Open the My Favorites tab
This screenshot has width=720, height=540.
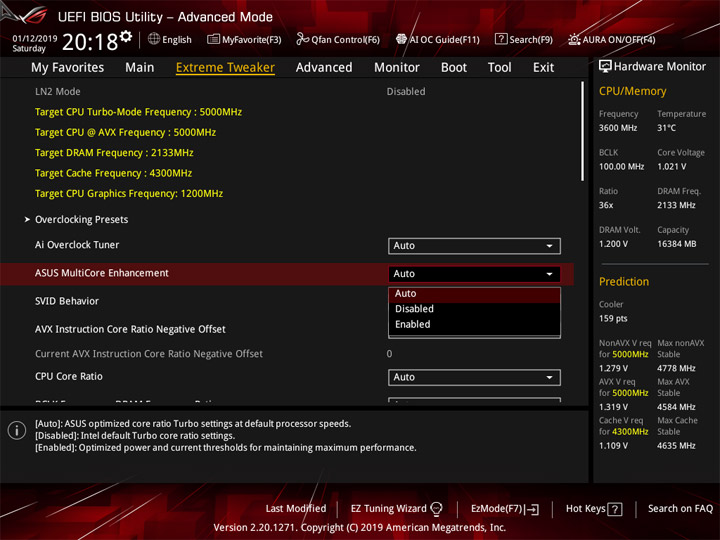click(x=68, y=68)
